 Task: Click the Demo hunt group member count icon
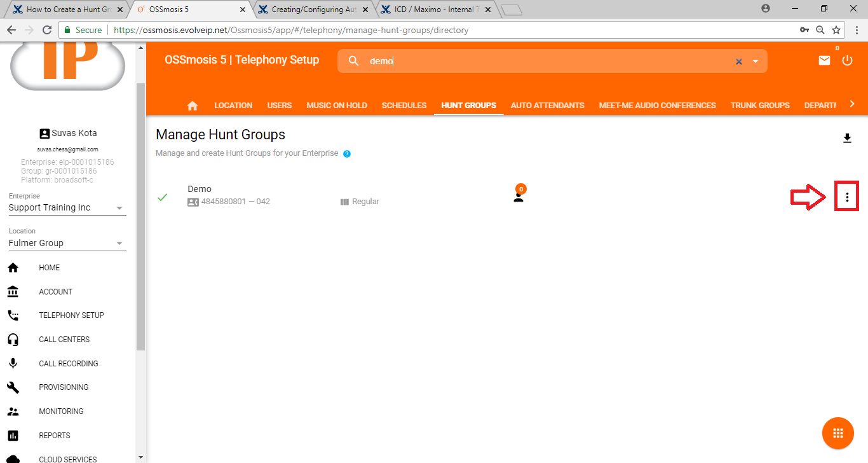[519, 197]
